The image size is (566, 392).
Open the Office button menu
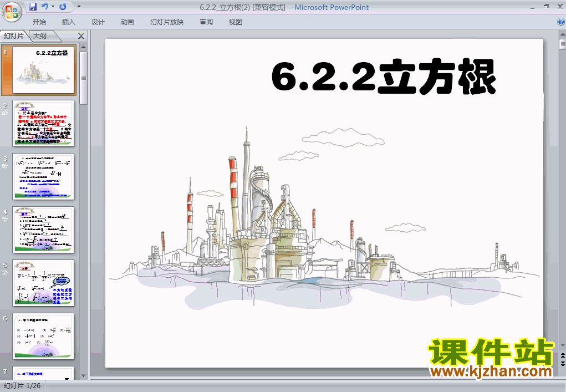click(12, 12)
